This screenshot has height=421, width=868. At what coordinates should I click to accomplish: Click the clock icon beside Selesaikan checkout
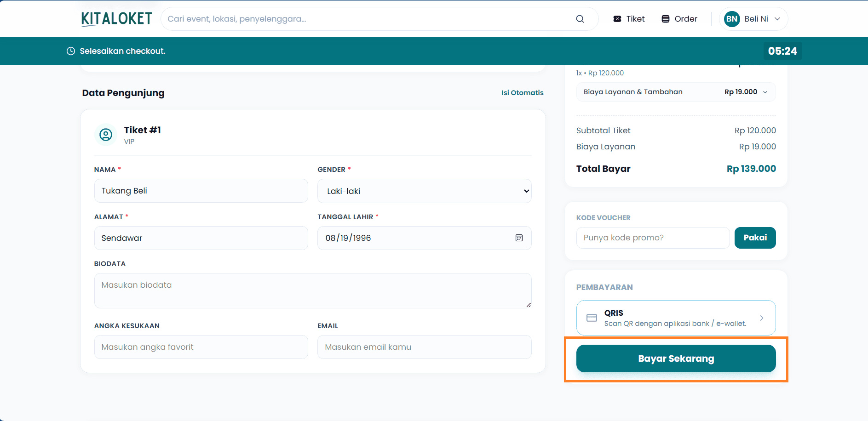point(71,51)
